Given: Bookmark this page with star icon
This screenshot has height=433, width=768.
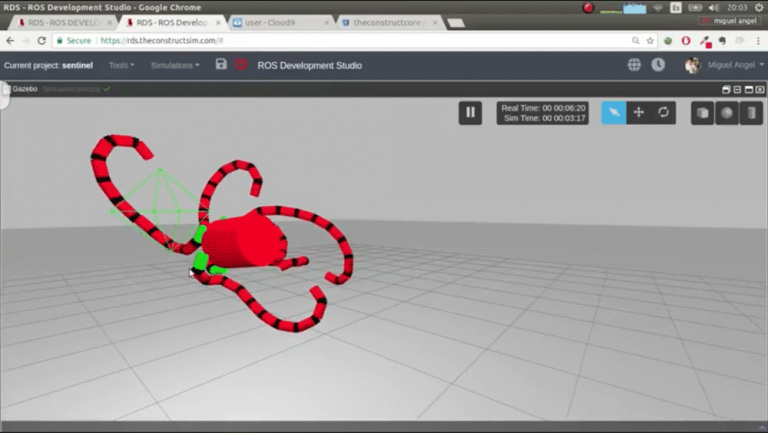Looking at the screenshot, I should pyautogui.click(x=650, y=41).
